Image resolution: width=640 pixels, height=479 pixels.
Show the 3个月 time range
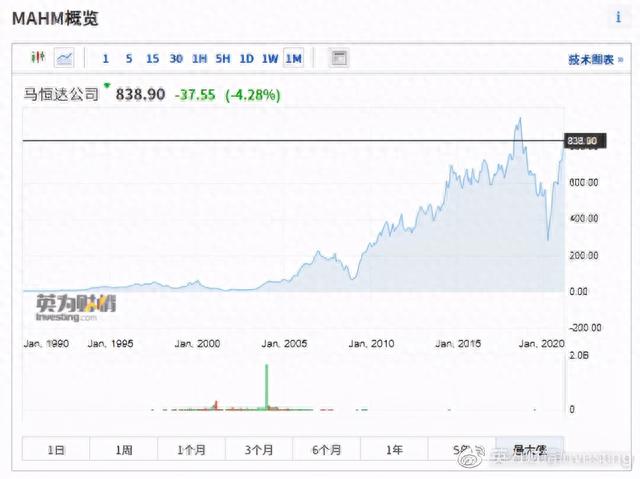(259, 450)
